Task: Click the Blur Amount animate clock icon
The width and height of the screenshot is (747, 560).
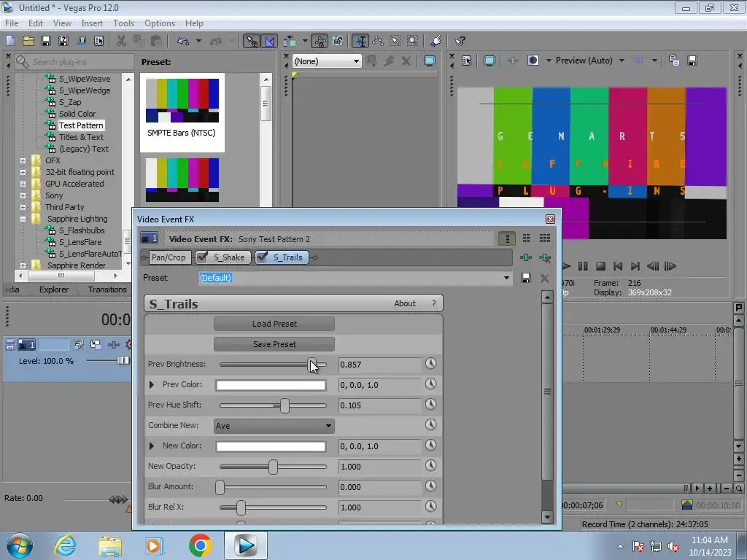Action: (430, 486)
